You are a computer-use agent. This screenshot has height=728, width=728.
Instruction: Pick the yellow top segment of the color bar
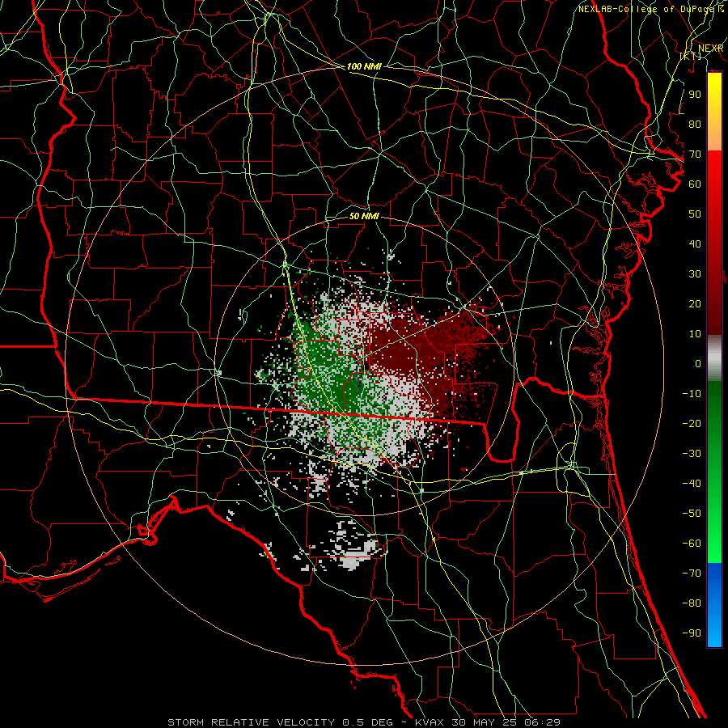coord(714,112)
